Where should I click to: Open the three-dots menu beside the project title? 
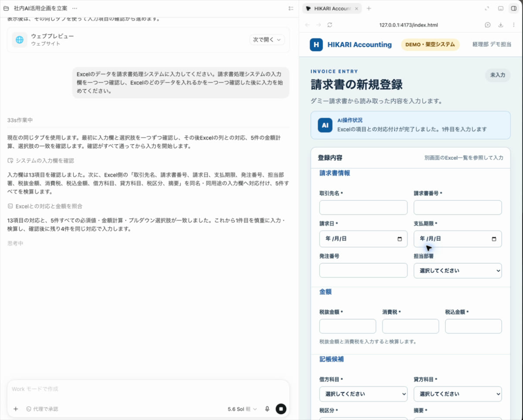tap(75, 8)
